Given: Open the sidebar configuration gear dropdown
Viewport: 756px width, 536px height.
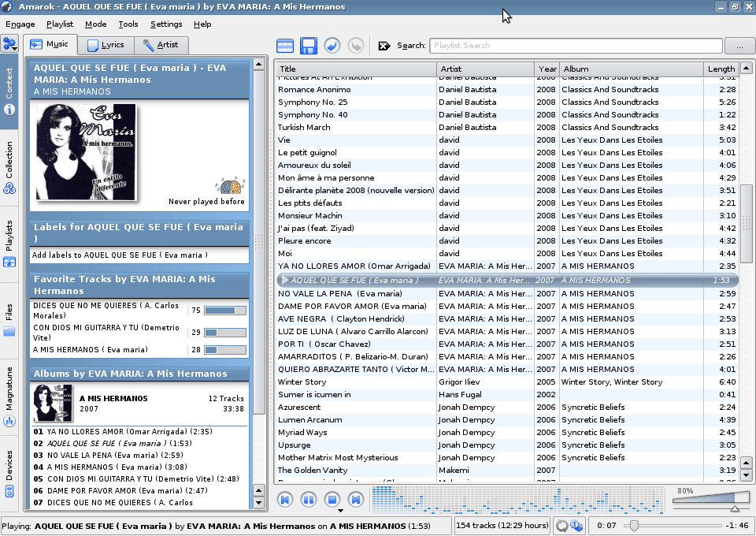Looking at the screenshot, I should click(x=10, y=44).
